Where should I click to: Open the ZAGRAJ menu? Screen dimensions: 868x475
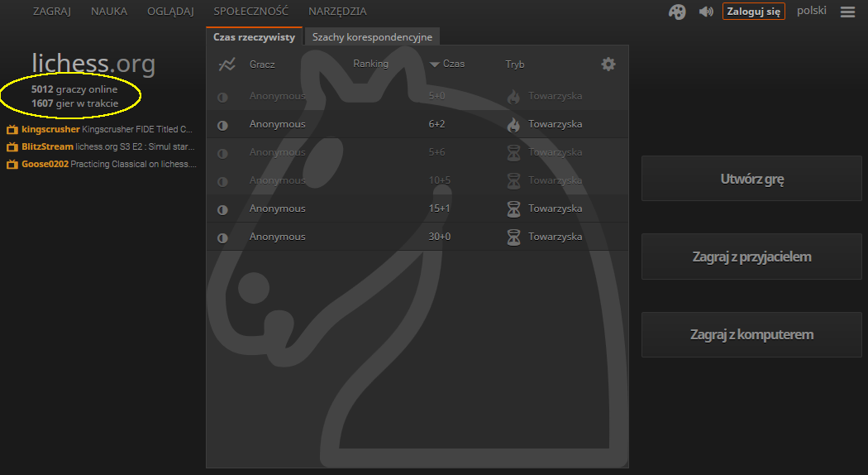click(52, 11)
